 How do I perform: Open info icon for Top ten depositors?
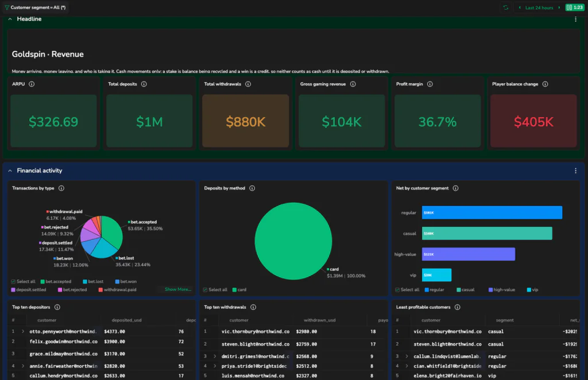pos(57,307)
